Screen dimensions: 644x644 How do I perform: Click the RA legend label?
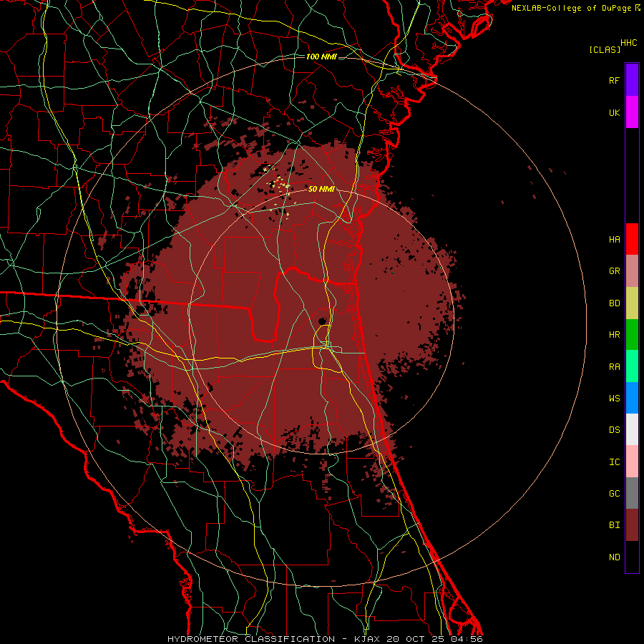click(614, 367)
